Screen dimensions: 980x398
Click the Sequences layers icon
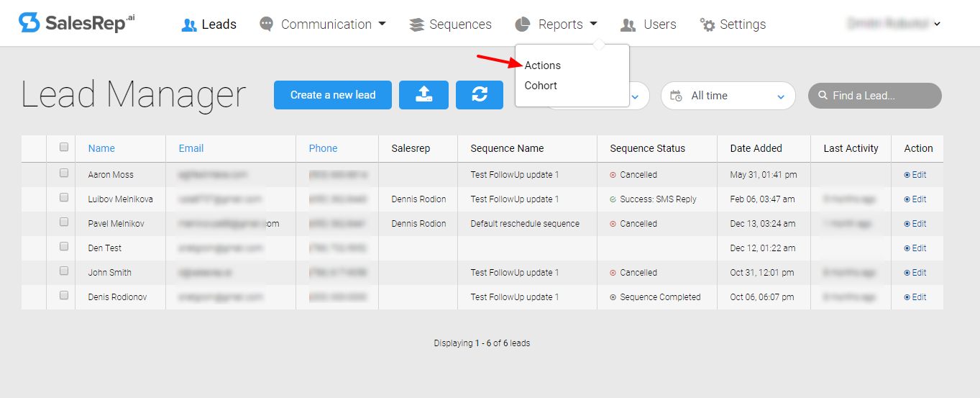(x=416, y=25)
